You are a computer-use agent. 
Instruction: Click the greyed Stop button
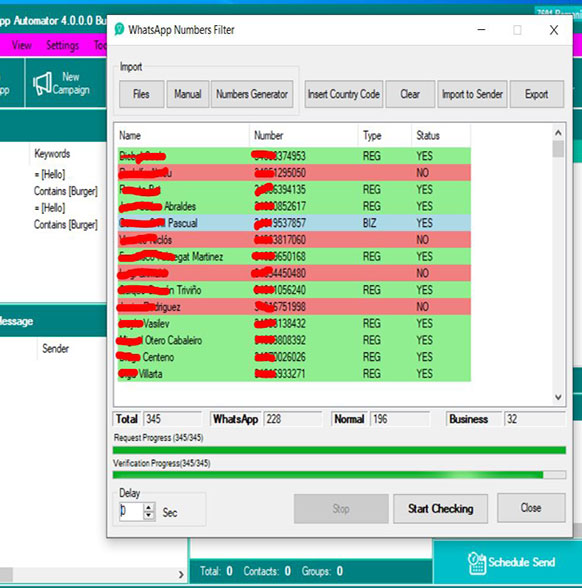click(341, 508)
